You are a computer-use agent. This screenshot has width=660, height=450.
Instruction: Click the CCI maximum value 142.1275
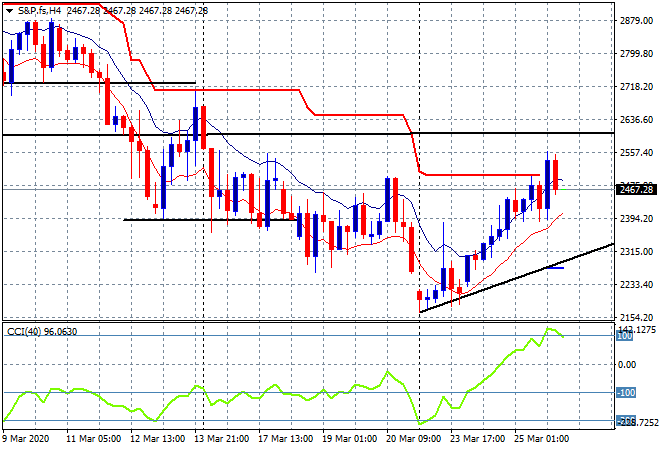[x=636, y=329]
